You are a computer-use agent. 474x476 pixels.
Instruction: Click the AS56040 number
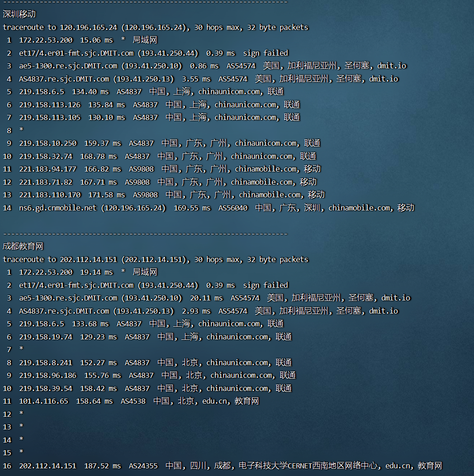click(232, 208)
